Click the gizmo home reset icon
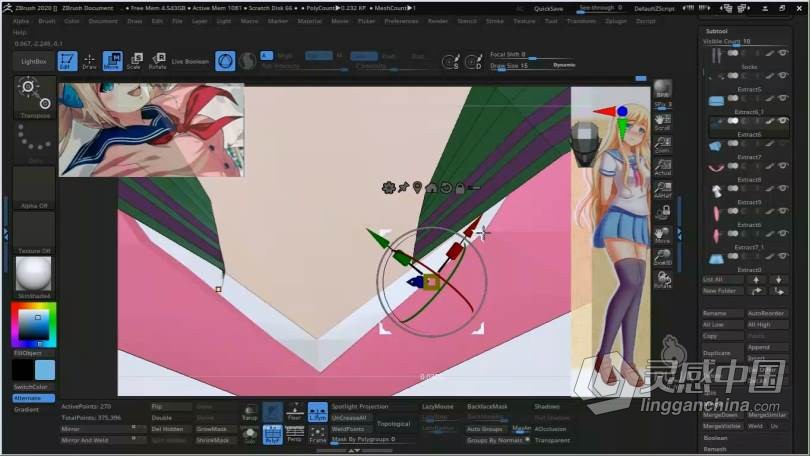 click(431, 187)
